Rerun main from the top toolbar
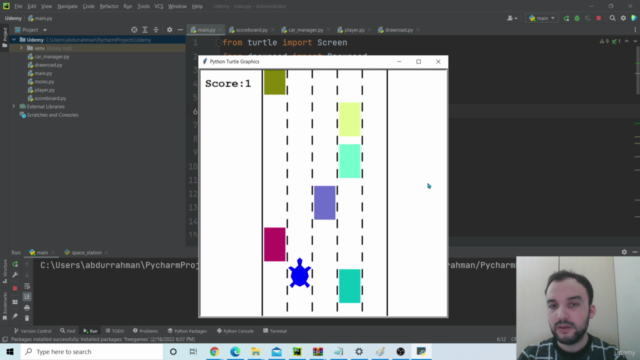This screenshot has height=360, width=640. click(x=566, y=18)
